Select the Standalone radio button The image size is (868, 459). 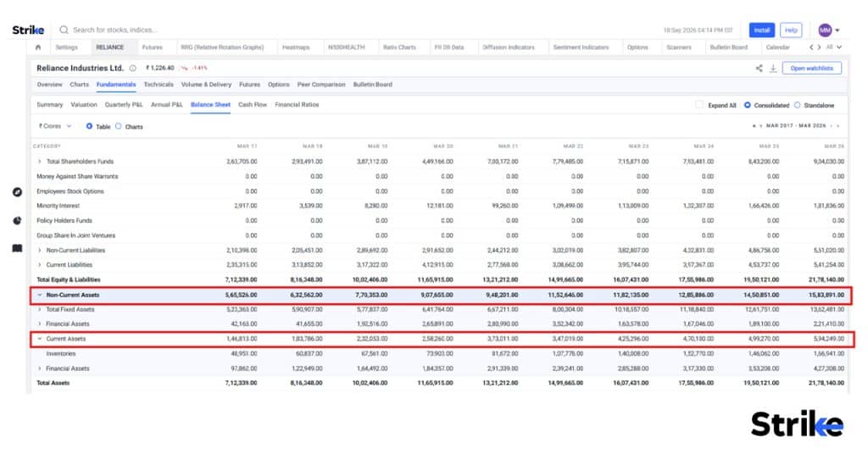point(797,105)
